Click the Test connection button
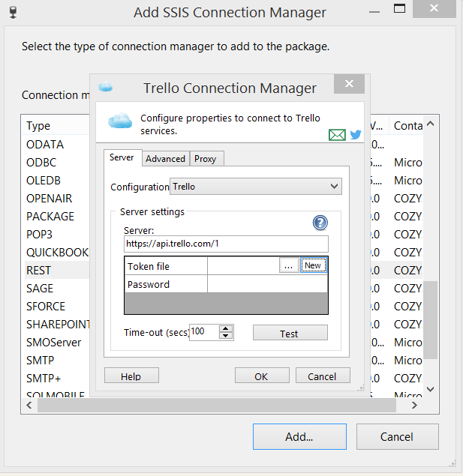This screenshot has width=463, height=476. (290, 333)
